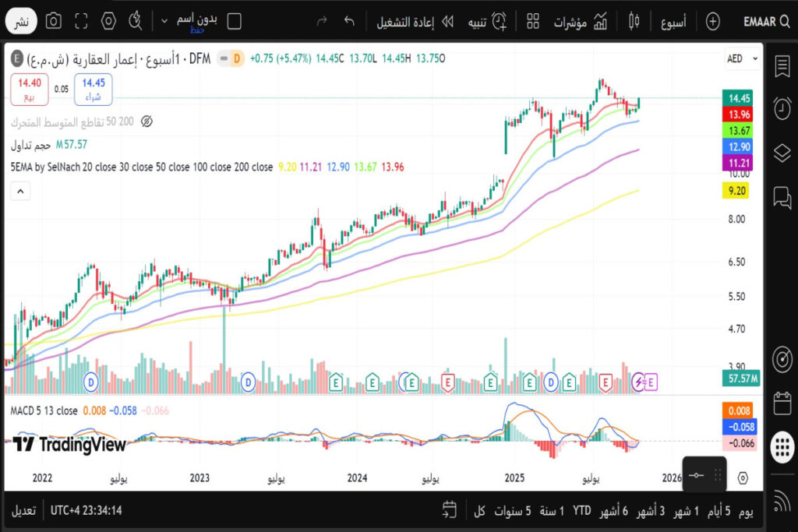
Task: Select the 5 سنوات time range
Action: (x=512, y=511)
